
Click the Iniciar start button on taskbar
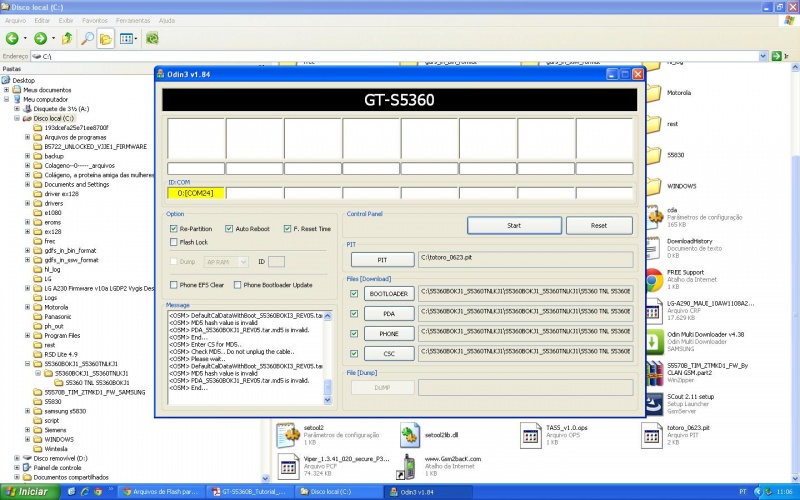click(x=30, y=492)
